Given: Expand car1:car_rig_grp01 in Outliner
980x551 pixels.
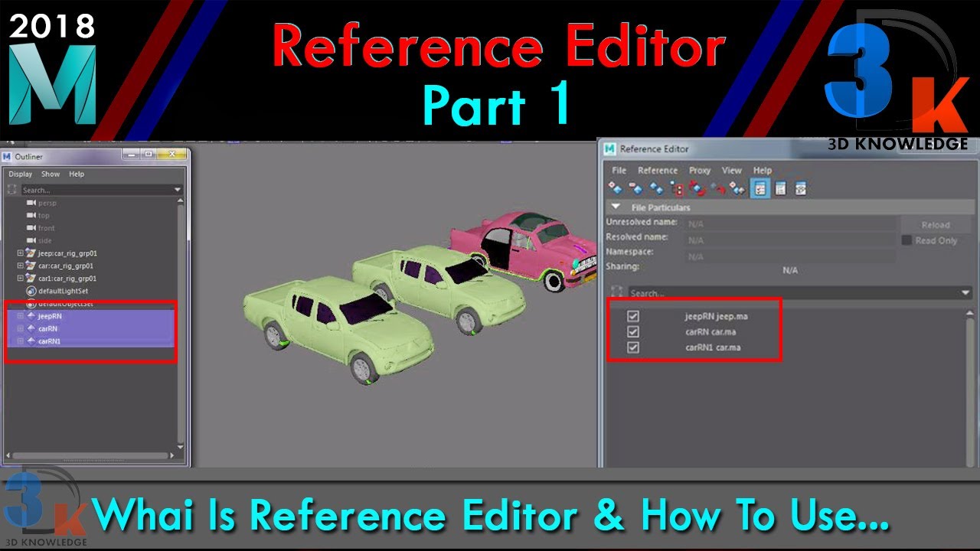Looking at the screenshot, I should point(21,279).
